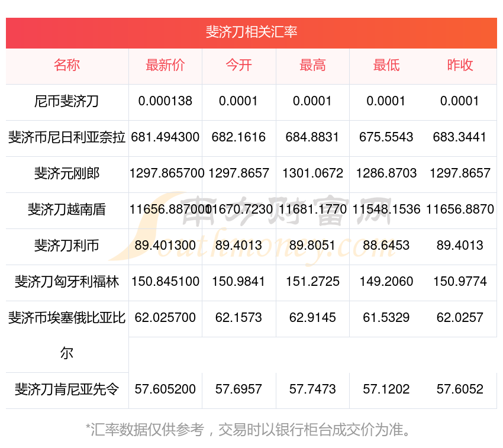This screenshot has width=503, height=448.
Task: Click the 最低 column header
Action: (x=386, y=65)
